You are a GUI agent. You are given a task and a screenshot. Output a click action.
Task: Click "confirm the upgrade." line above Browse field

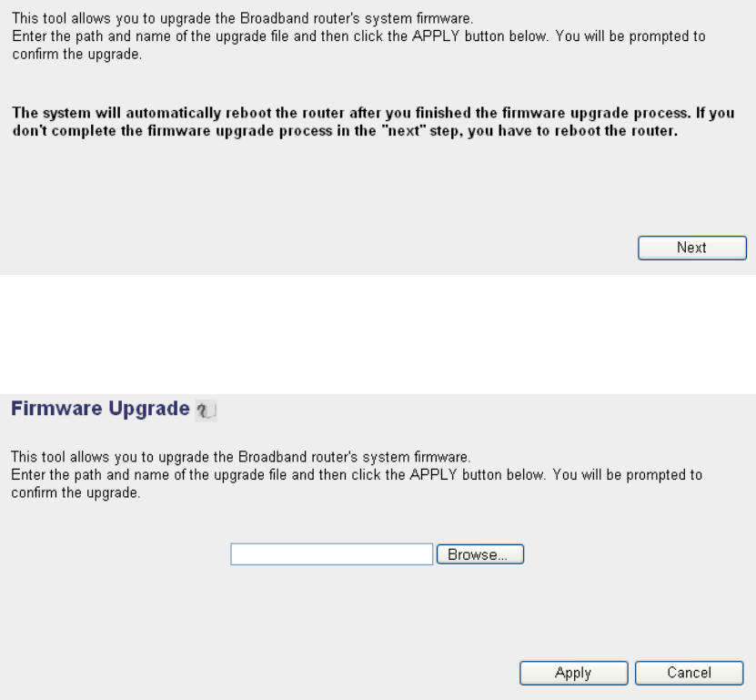(76, 492)
